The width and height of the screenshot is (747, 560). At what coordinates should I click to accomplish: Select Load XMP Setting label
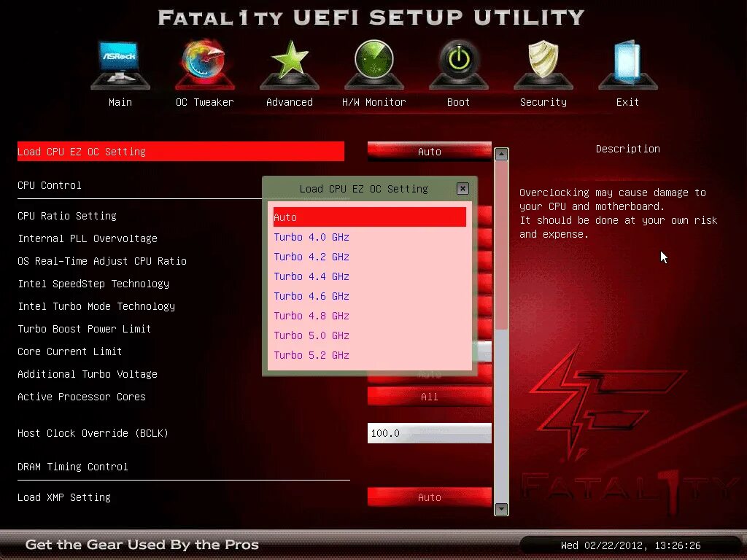pos(64,497)
